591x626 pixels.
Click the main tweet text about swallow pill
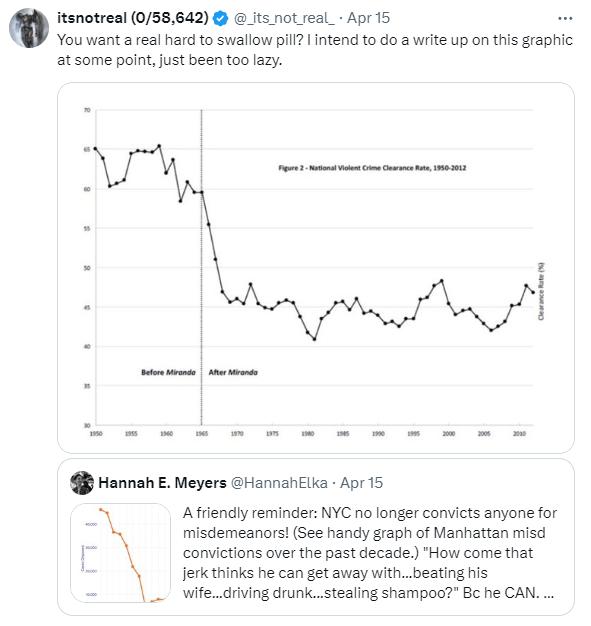coord(315,50)
